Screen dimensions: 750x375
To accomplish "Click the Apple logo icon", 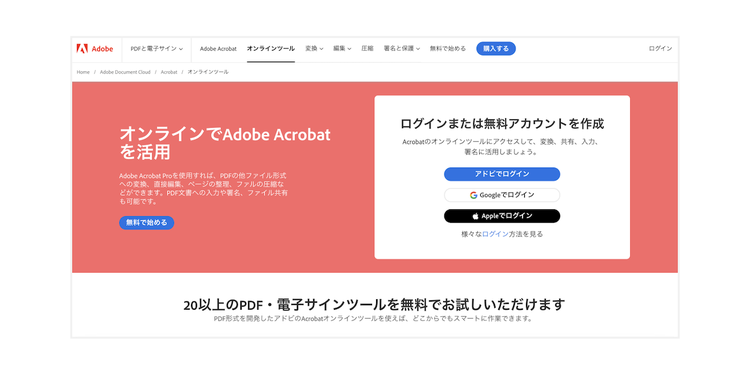I will click(x=475, y=216).
